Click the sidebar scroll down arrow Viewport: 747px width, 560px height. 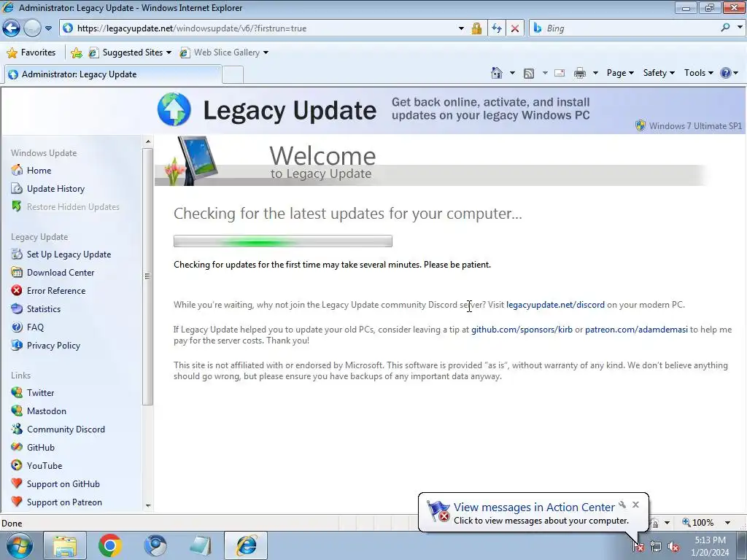(147, 506)
